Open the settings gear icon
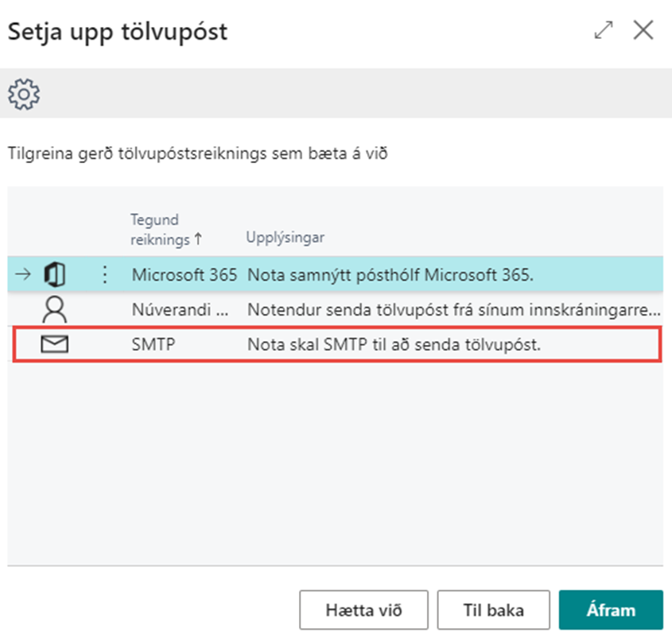672x636 pixels. 24,95
